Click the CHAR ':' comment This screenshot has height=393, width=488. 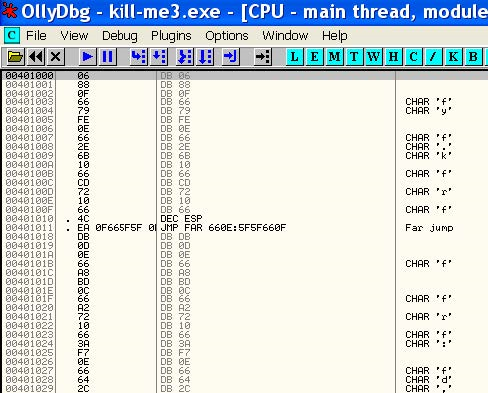(x=429, y=344)
